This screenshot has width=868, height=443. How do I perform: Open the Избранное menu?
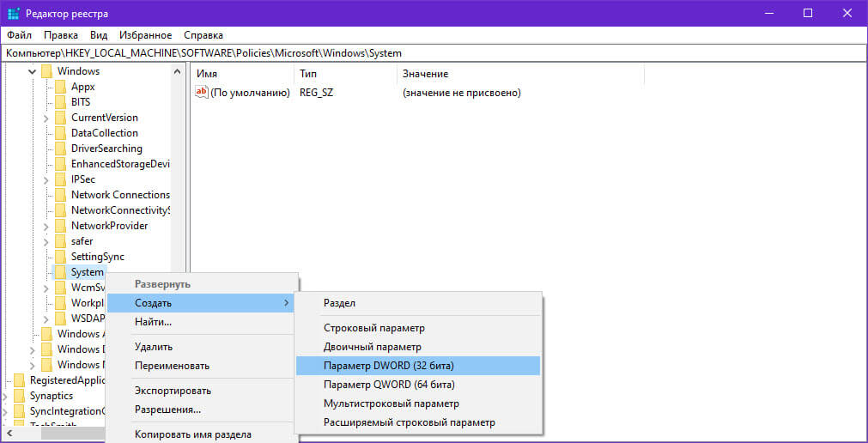[x=146, y=35]
